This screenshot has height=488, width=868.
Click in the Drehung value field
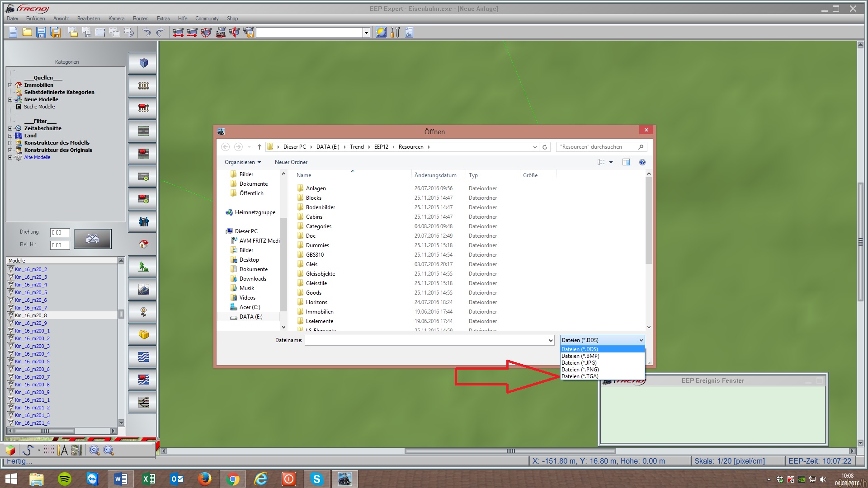pos(60,233)
